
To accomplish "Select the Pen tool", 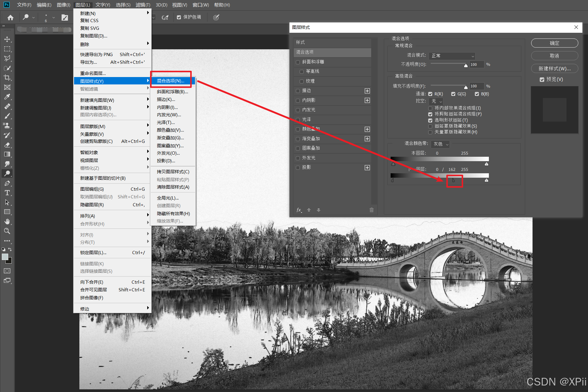I will (7, 183).
